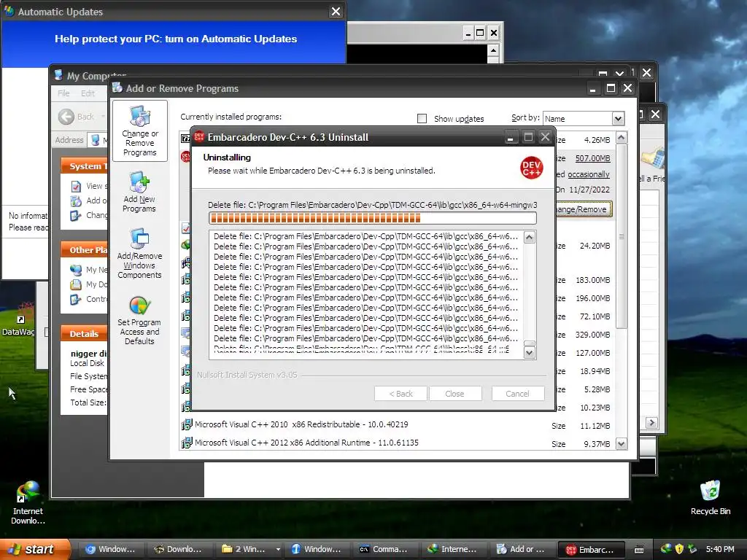Image resolution: width=747 pixels, height=560 pixels.
Task: Select Microsoft Visual C++ 2010 x86 Redistributable row
Action: point(398,425)
